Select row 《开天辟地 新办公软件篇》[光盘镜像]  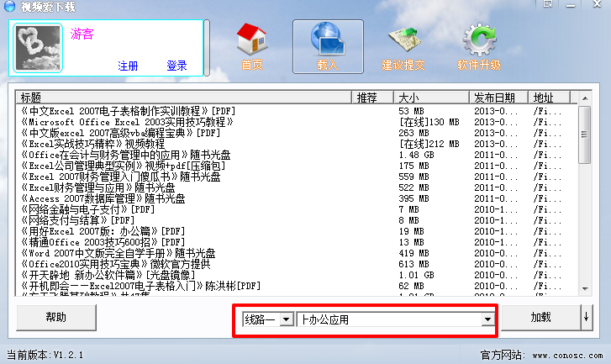[x=296, y=275]
